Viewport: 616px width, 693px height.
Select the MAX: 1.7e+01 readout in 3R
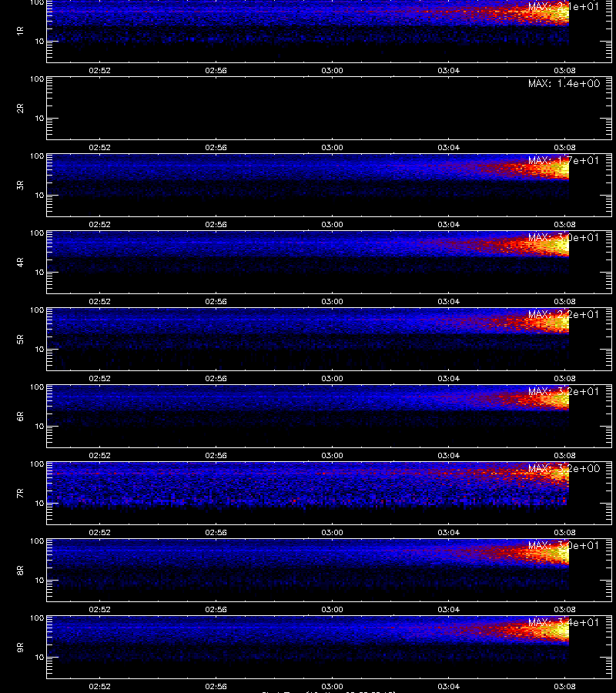(x=564, y=160)
